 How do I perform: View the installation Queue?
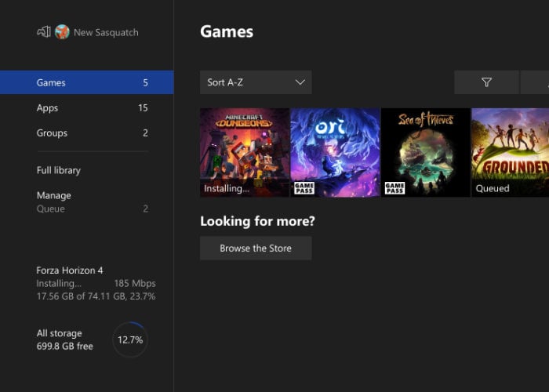tap(92, 209)
